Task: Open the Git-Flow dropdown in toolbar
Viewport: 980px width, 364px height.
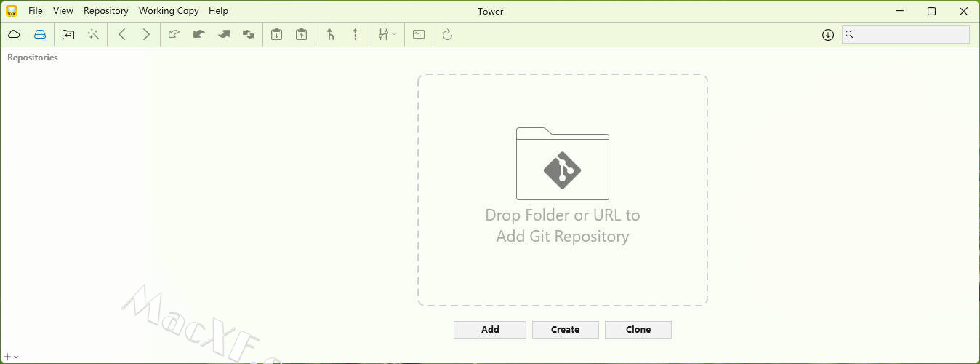Action: pyautogui.click(x=387, y=34)
